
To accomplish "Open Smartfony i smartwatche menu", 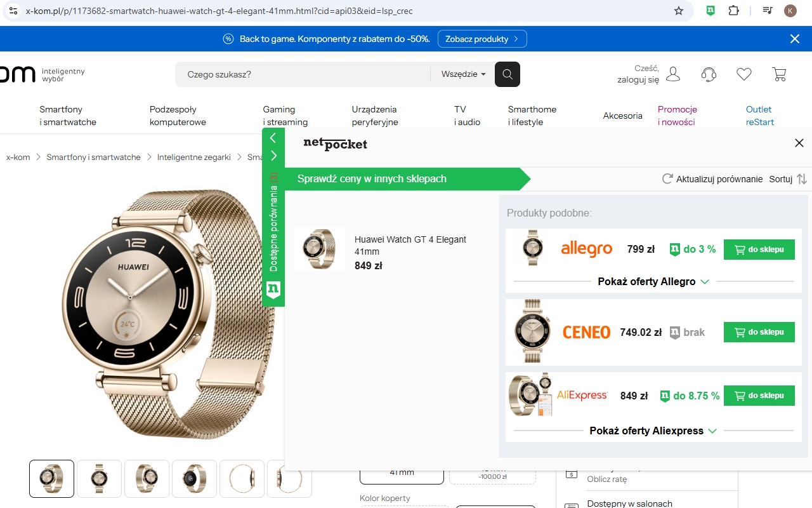I will [x=68, y=116].
